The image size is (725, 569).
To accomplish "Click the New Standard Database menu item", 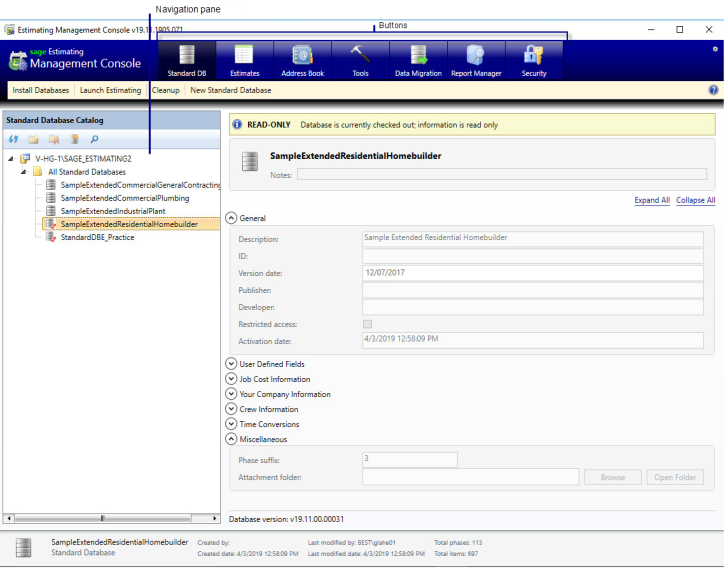I will (x=231, y=90).
